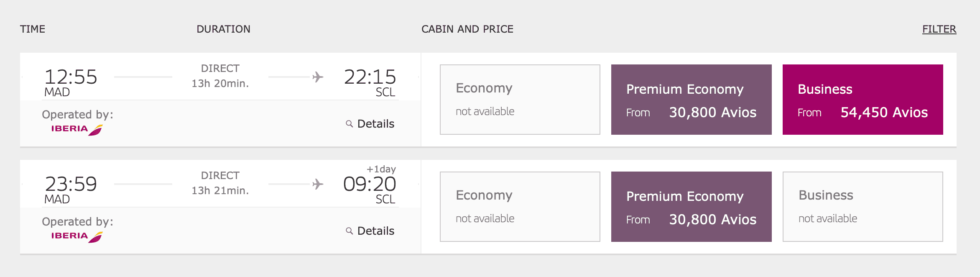Click the Iberia logo under the 23:59 flight

[77, 236]
